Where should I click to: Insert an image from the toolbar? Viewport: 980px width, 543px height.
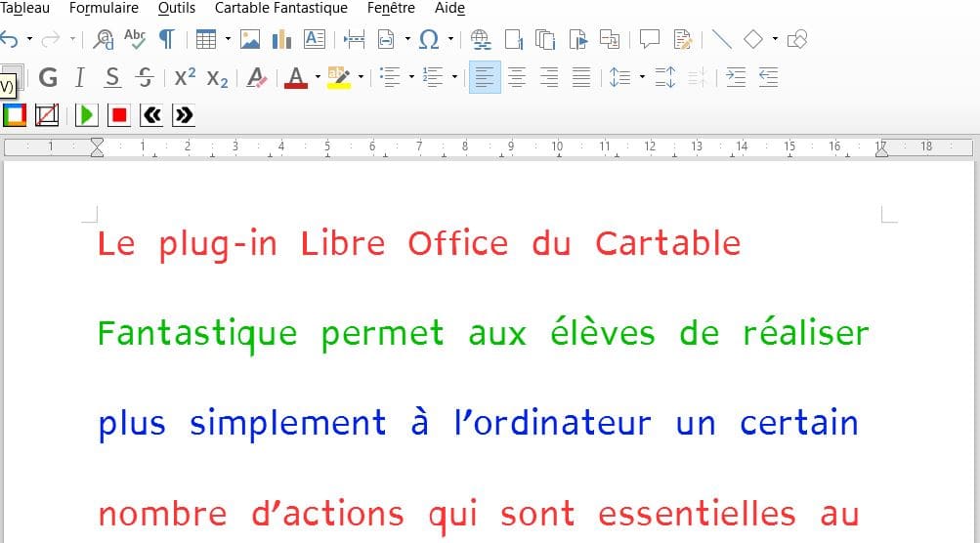[x=250, y=39]
